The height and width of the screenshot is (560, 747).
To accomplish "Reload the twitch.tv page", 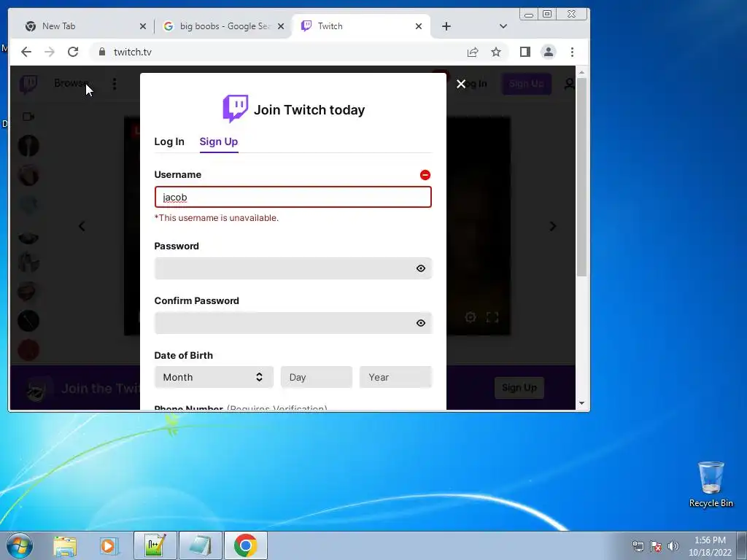I will tap(73, 52).
